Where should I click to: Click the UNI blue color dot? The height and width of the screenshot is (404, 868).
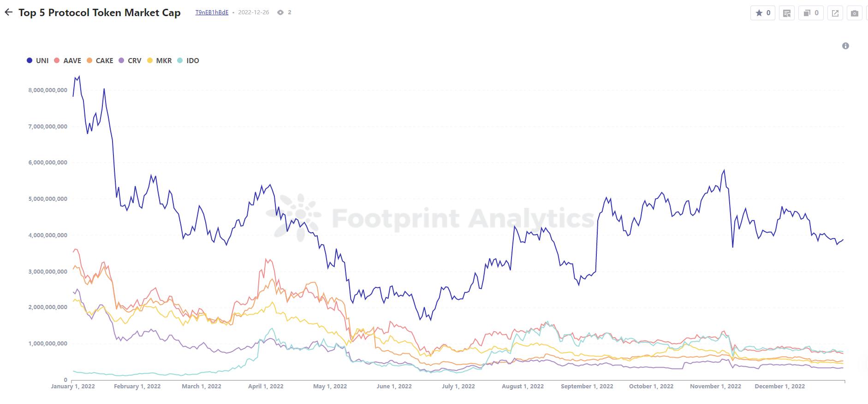(x=30, y=60)
